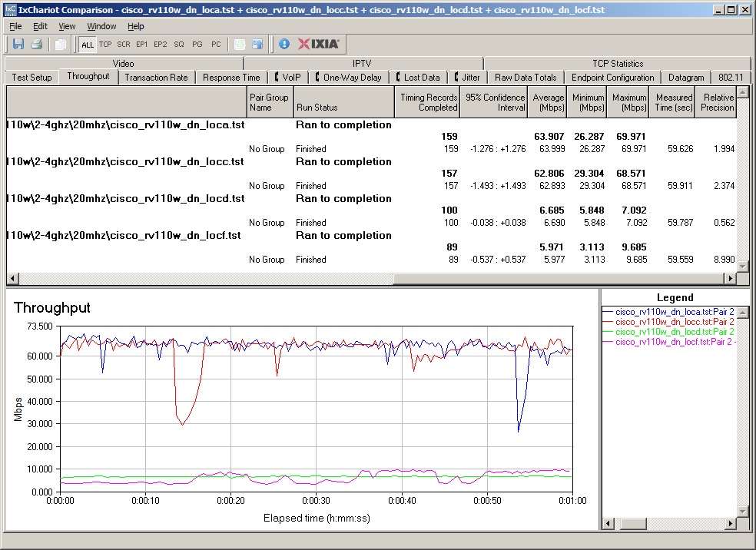Click the Average (Mbps) column header
The image size is (756, 550).
[x=547, y=102]
